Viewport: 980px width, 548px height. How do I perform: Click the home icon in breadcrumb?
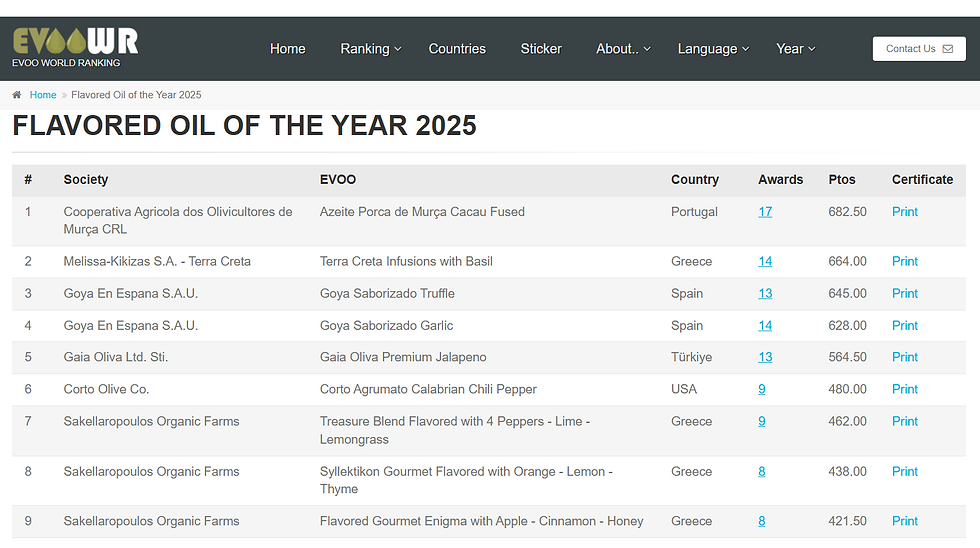(17, 95)
